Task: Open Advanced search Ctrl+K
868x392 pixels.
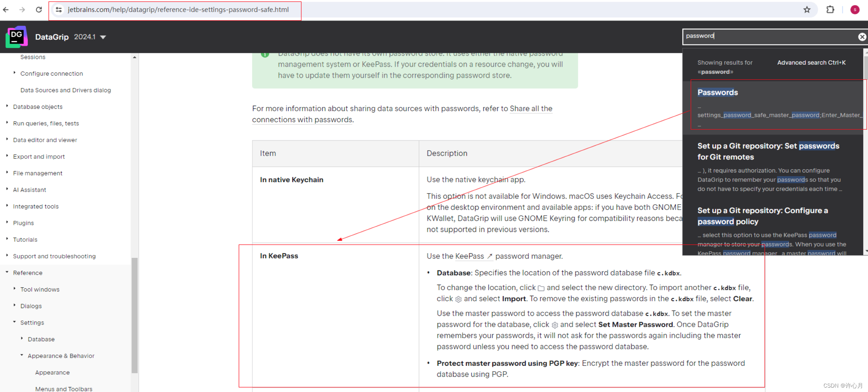Action: [811, 63]
